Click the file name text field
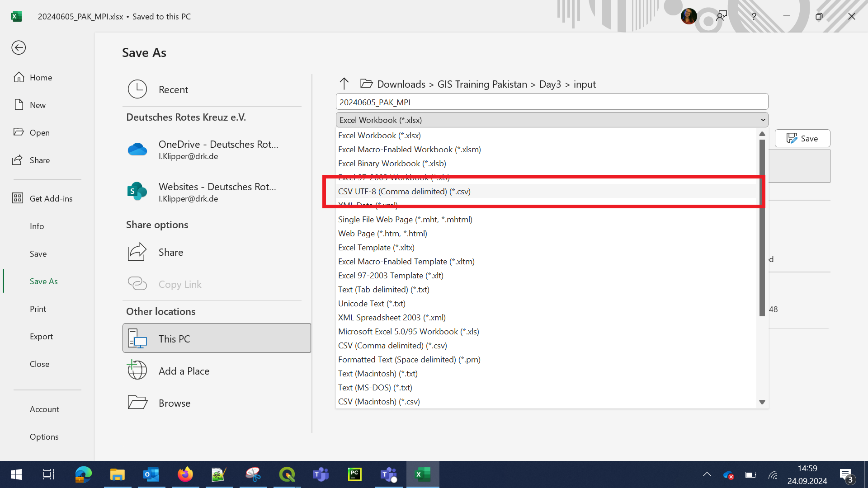This screenshot has width=868, height=488. [552, 102]
